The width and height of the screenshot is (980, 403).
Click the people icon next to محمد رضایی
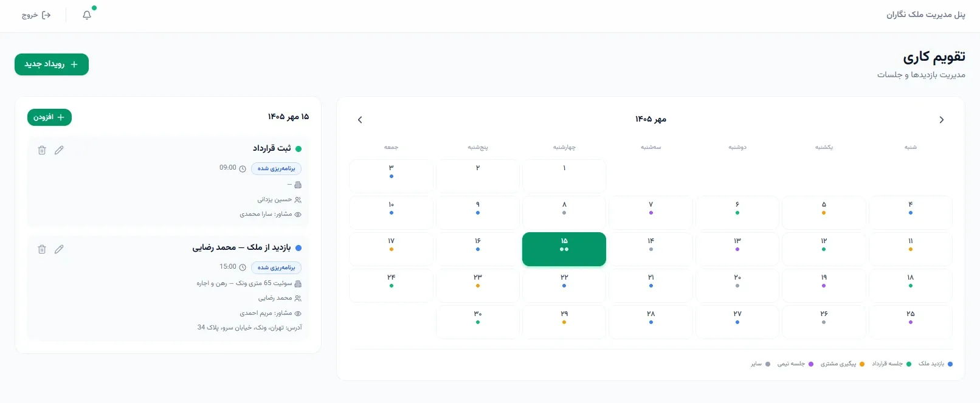click(x=298, y=298)
